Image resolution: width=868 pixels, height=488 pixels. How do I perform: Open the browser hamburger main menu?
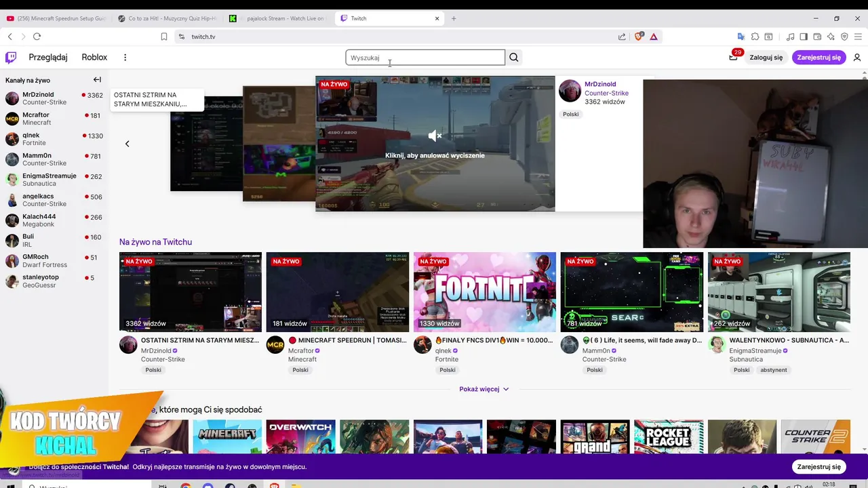coord(859,37)
